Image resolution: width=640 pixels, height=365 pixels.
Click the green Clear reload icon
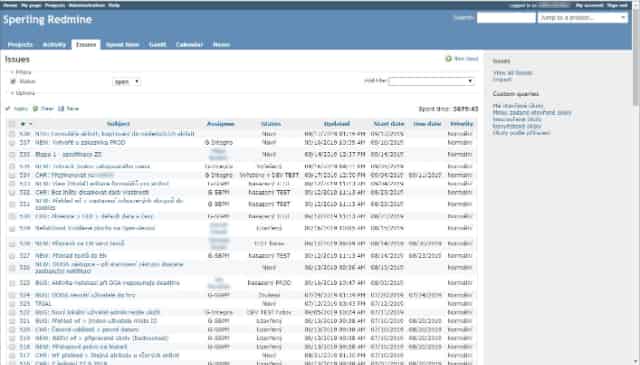[36, 109]
